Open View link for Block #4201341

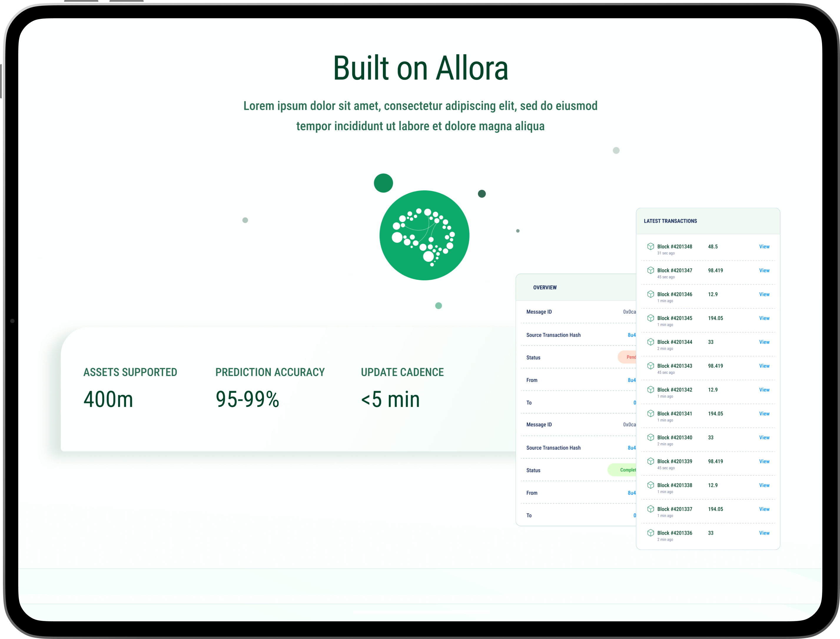point(764,414)
